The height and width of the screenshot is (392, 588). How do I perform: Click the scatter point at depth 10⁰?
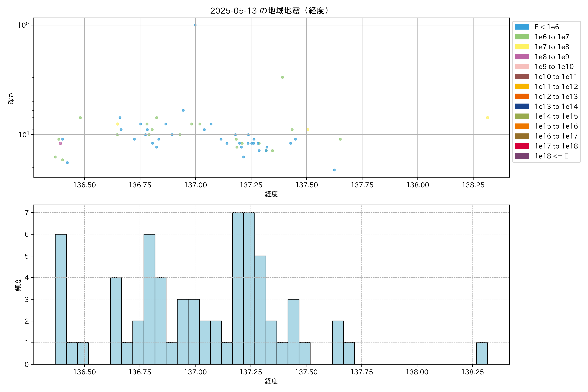point(195,25)
